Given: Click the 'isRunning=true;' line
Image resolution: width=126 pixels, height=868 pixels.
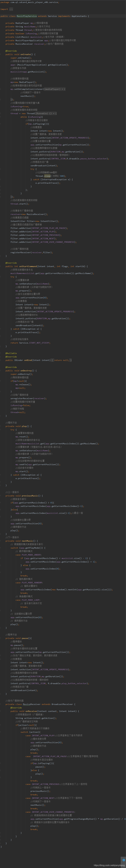Looking at the screenshot, I should [20, 106].
